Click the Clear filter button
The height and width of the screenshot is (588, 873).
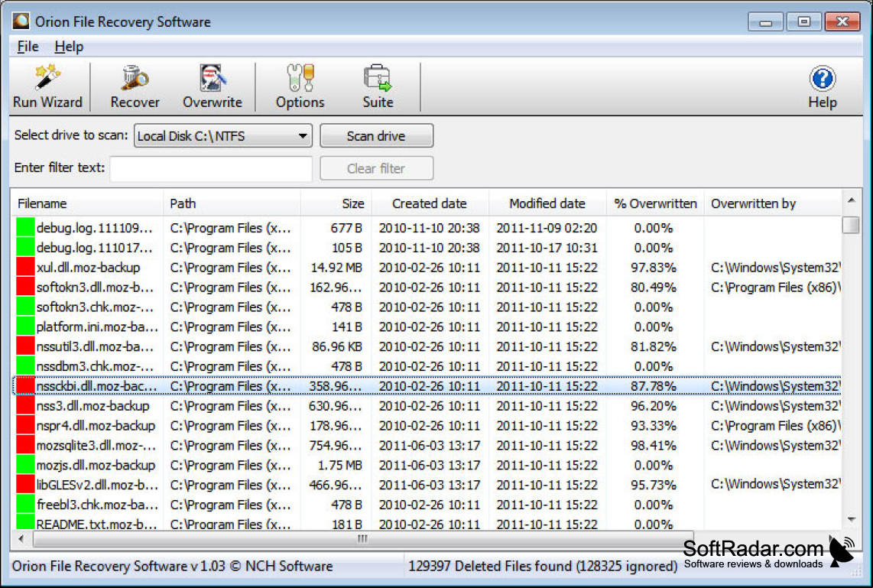(376, 168)
